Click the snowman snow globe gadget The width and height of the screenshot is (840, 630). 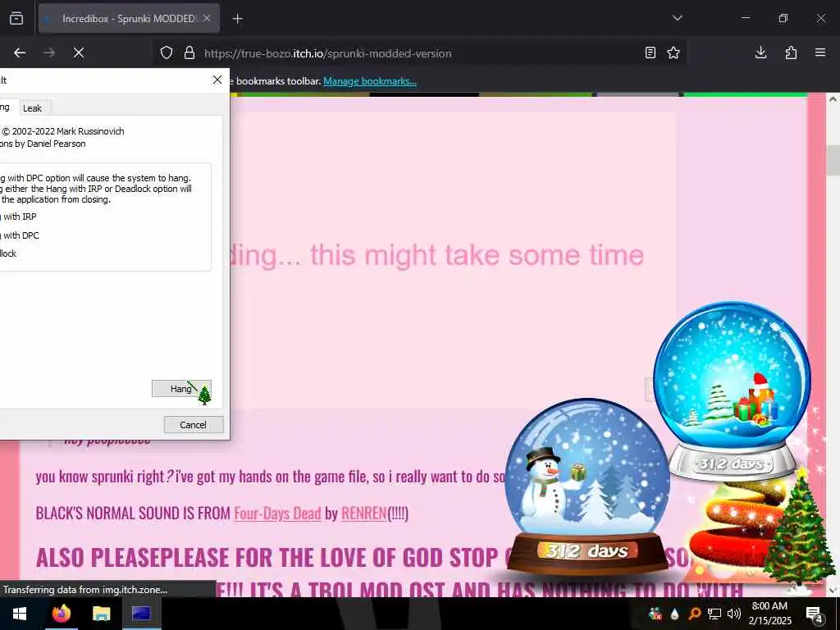pos(587,486)
